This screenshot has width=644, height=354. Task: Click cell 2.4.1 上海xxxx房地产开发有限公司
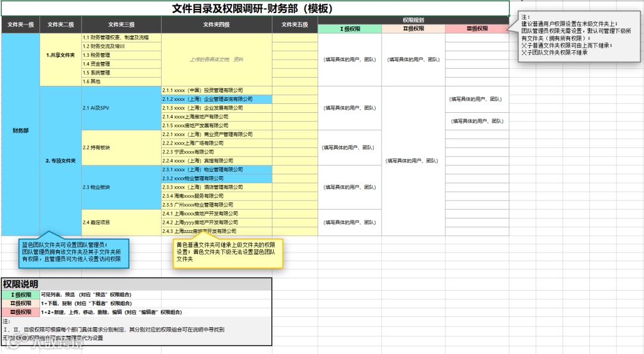click(x=216, y=214)
